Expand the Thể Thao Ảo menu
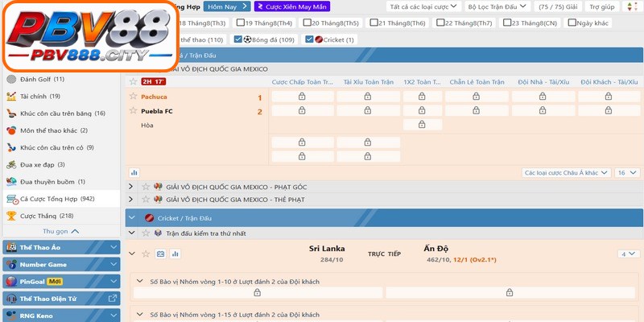Screen dimensions: 644x322 click(x=62, y=247)
